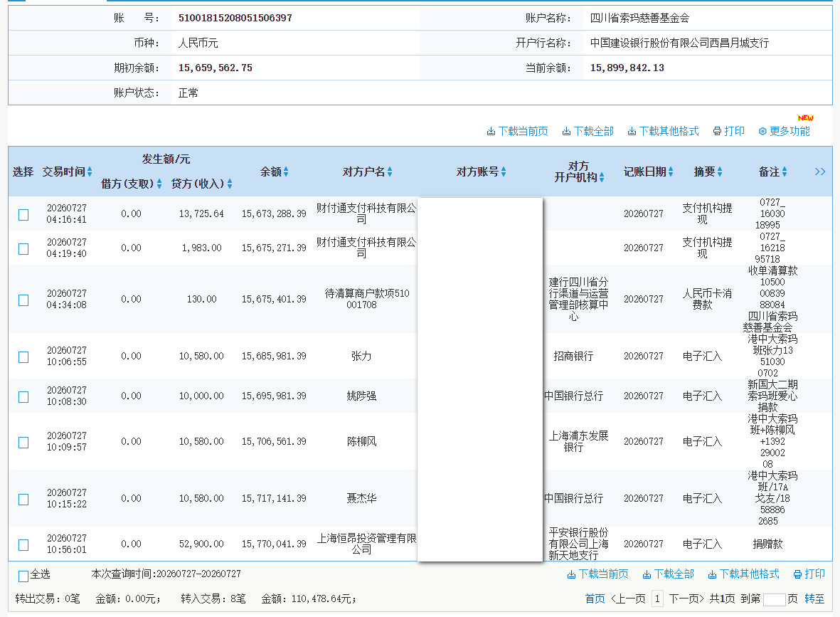Sort by 贷方(收入) column arrows
Screen dimensions: 840x617
(230, 184)
